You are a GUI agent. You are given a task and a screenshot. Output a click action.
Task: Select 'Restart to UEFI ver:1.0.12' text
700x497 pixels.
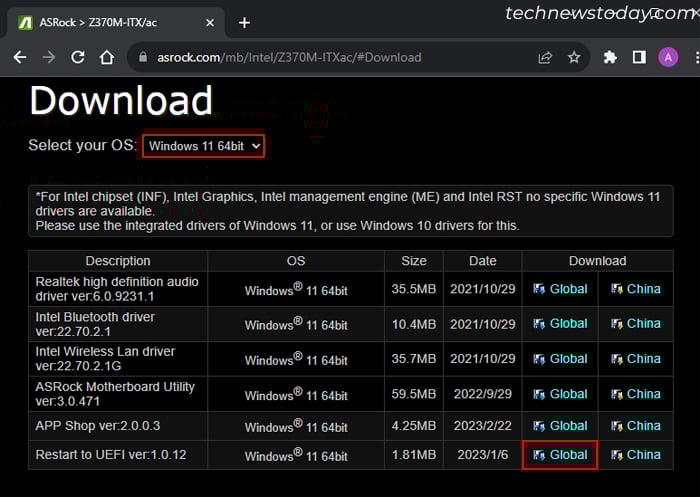pos(111,455)
